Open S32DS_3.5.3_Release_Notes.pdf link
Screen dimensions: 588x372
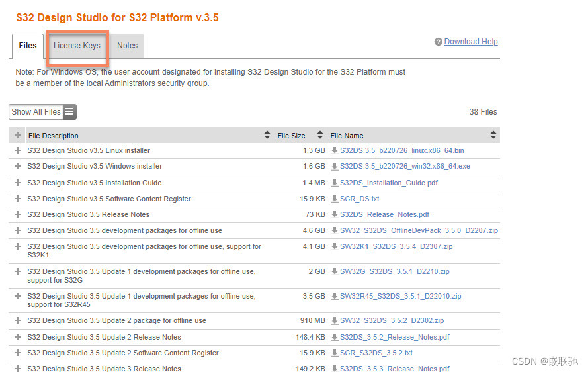click(394, 368)
